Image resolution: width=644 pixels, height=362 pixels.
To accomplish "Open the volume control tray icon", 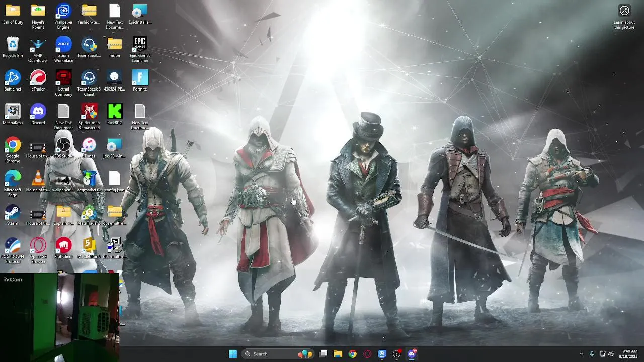I will 611,354.
